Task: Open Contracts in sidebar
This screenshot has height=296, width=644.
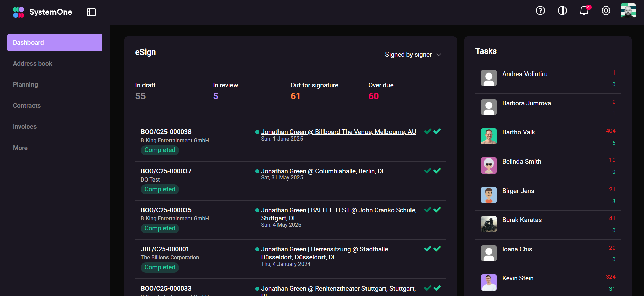Action: [x=27, y=106]
